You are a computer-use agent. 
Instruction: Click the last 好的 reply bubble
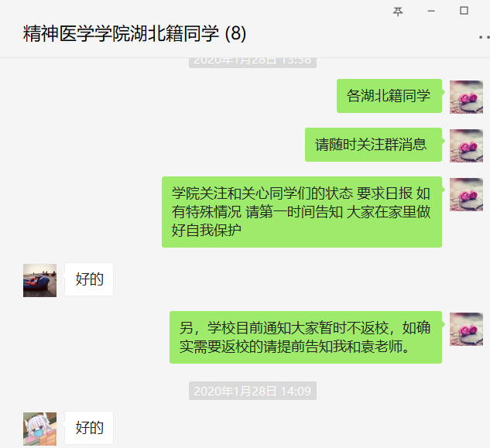click(x=89, y=428)
